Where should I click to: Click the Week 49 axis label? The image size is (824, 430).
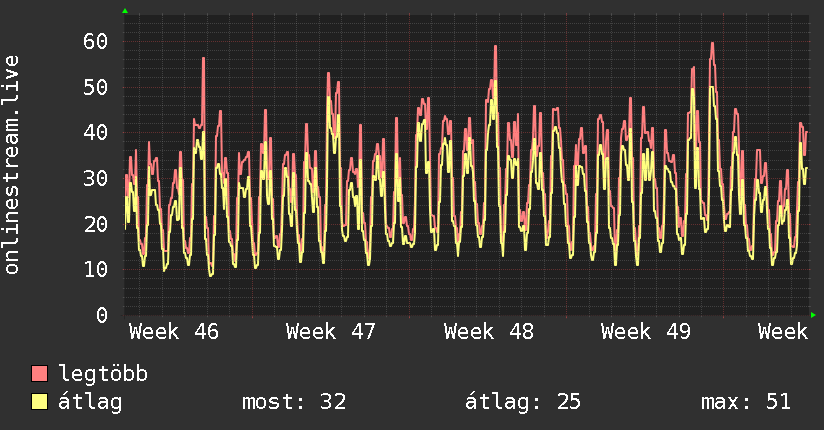click(x=645, y=332)
